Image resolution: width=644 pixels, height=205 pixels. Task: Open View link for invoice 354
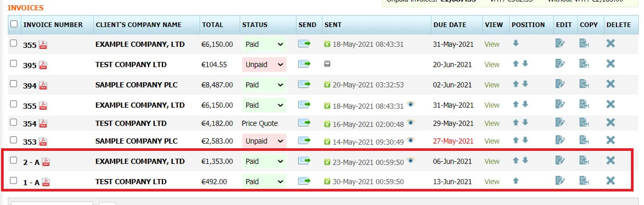(x=492, y=124)
